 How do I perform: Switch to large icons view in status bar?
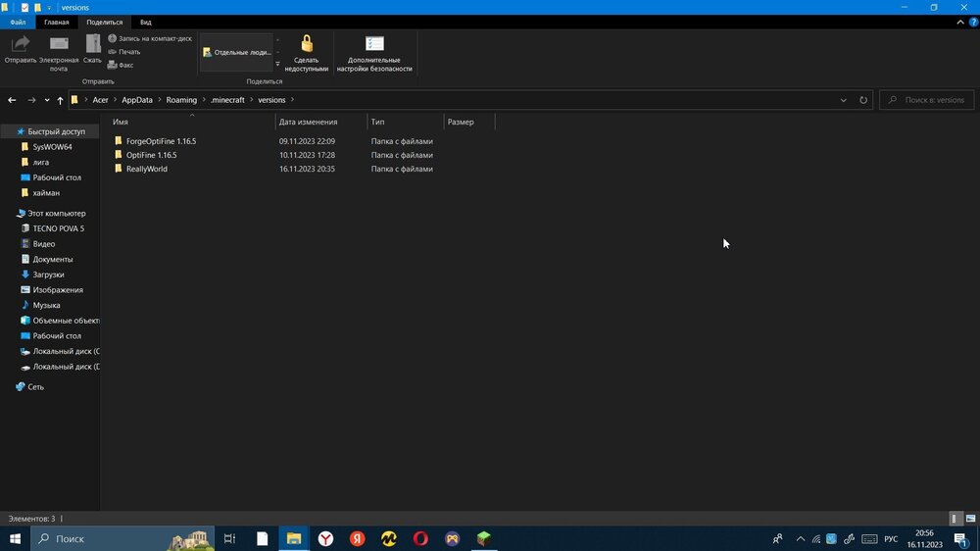point(970,519)
